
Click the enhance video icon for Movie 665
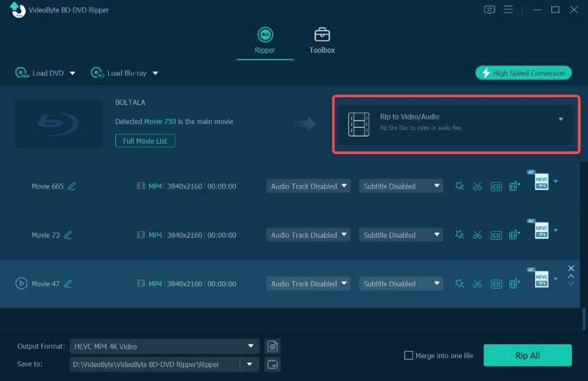point(514,186)
